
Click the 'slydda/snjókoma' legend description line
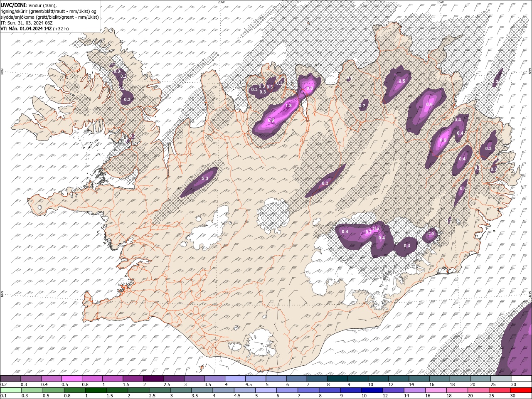pos(49,17)
